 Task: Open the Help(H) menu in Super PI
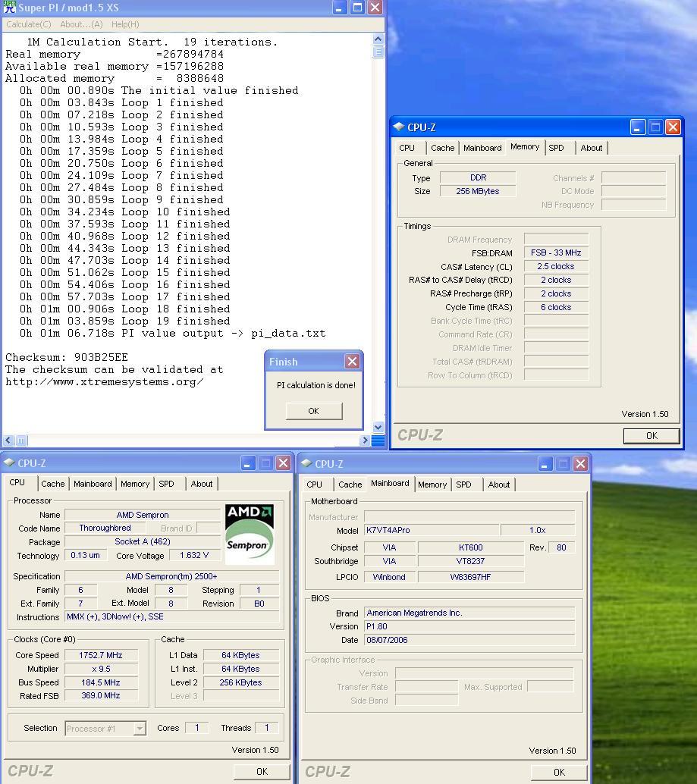(x=125, y=24)
